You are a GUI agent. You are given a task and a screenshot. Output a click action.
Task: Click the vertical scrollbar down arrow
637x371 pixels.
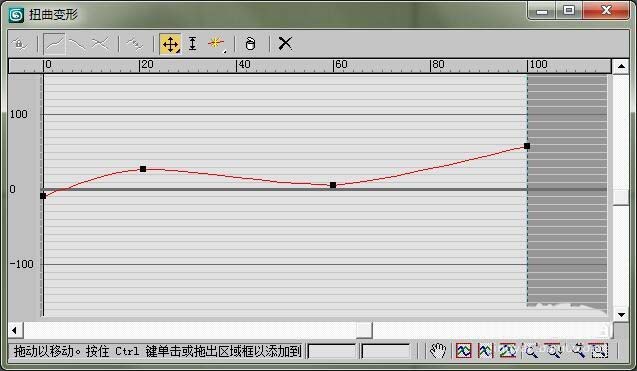[x=621, y=315]
